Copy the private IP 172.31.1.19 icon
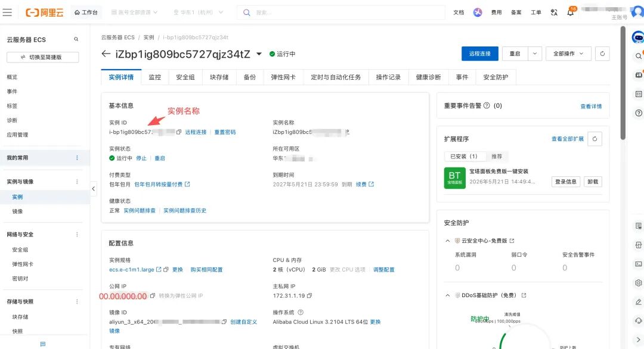Image resolution: width=644 pixels, height=349 pixels. coord(309,295)
